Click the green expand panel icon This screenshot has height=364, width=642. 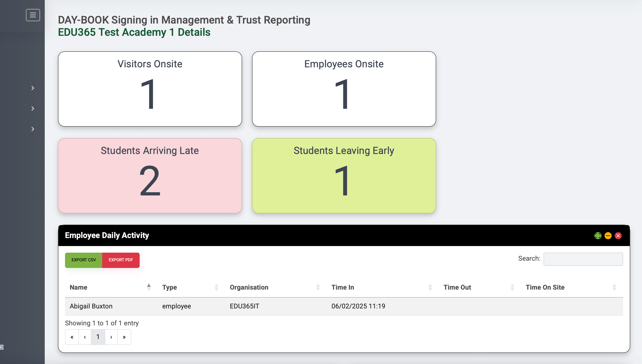pos(598,236)
